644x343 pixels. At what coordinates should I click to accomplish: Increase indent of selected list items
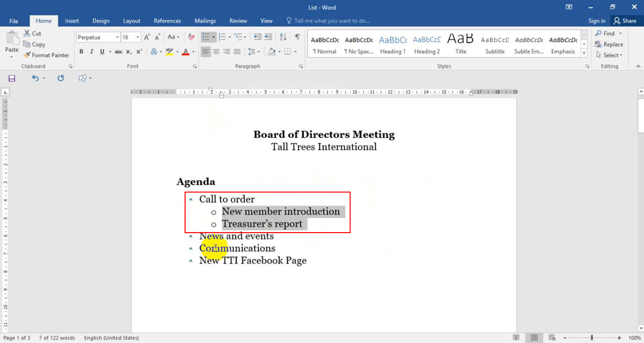pyautogui.click(x=268, y=37)
